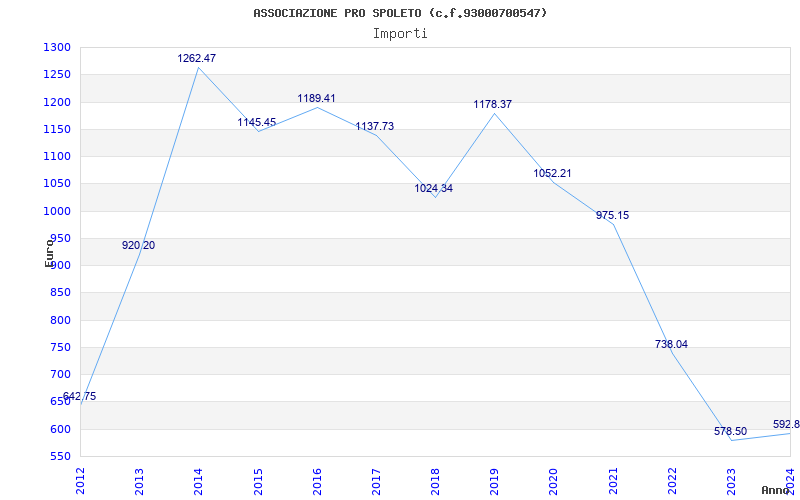800x500 pixels.
Task: Click x-axis year 2012
Action: (80, 481)
